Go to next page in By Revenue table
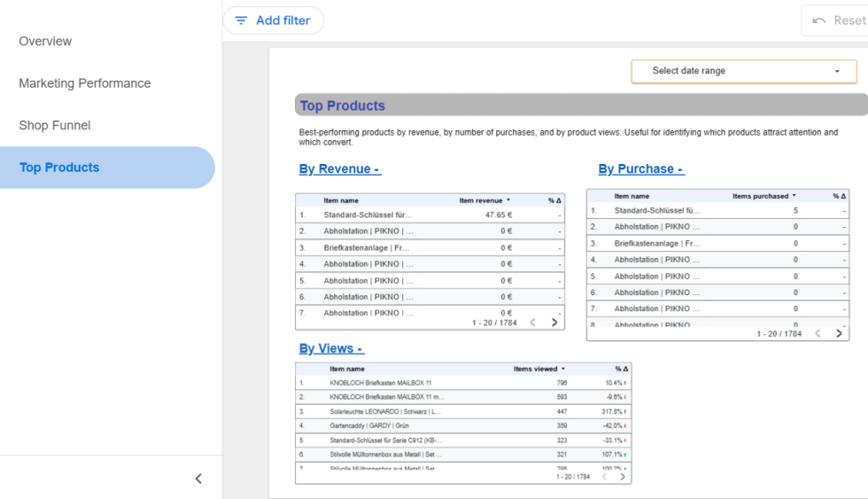 (554, 323)
